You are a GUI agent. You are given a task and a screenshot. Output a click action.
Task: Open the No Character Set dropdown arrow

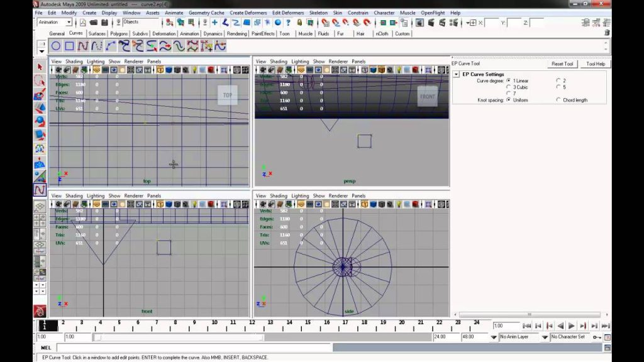click(545, 337)
